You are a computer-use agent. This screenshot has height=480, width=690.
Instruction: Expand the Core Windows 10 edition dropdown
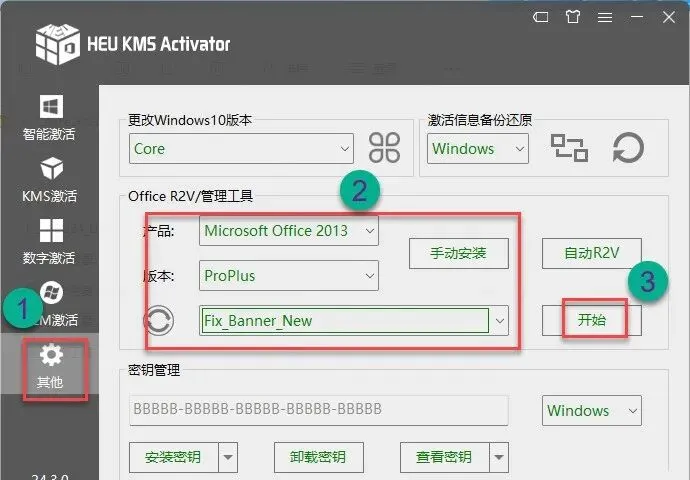[241, 149]
